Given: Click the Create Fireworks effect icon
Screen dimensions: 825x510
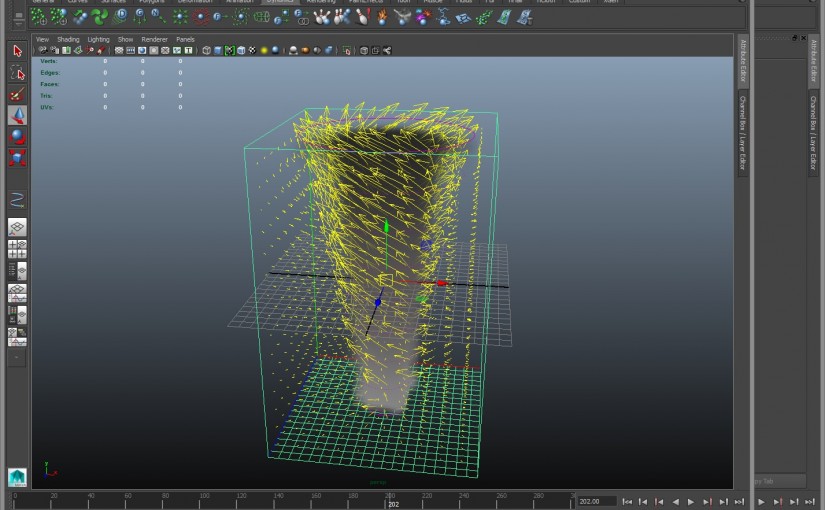Looking at the screenshot, I should (x=422, y=17).
